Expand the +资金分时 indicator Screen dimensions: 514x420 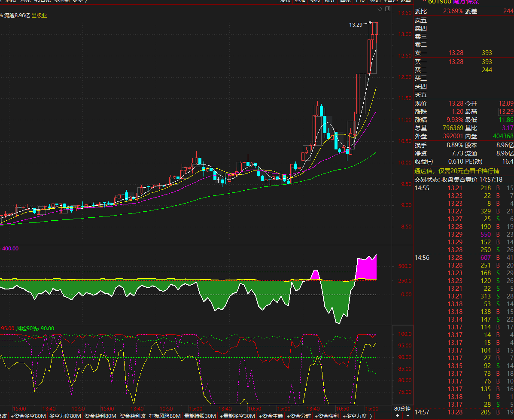point(299,416)
